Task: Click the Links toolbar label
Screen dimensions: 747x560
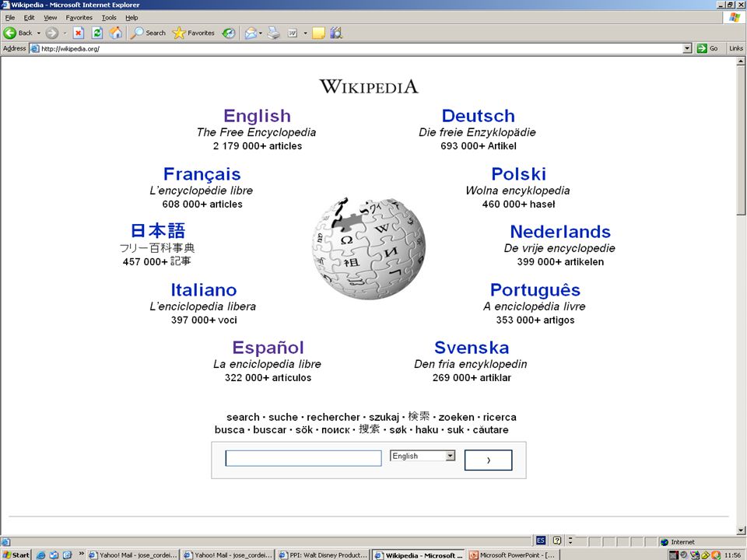Action: [735, 48]
